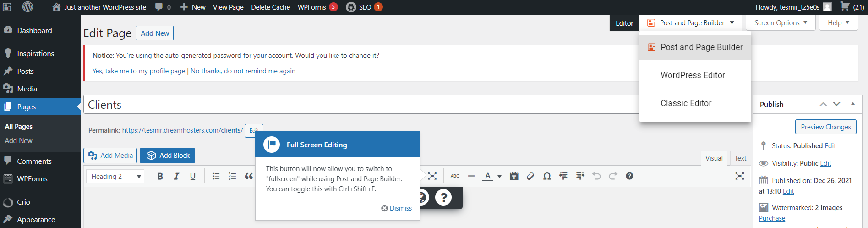This screenshot has width=868, height=228.
Task: Click the Add Block button
Action: pos(168,156)
